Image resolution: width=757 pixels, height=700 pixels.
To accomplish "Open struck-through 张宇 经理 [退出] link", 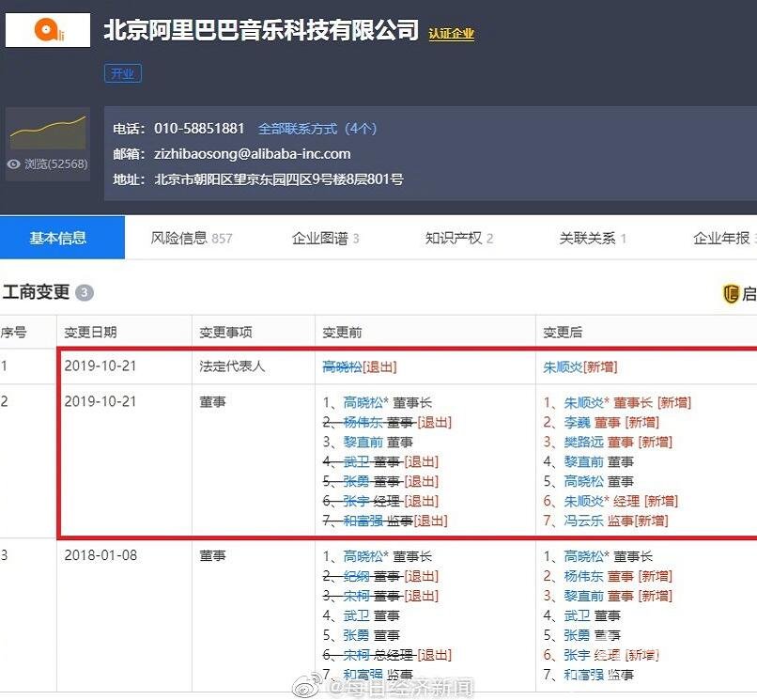I will click(x=380, y=501).
